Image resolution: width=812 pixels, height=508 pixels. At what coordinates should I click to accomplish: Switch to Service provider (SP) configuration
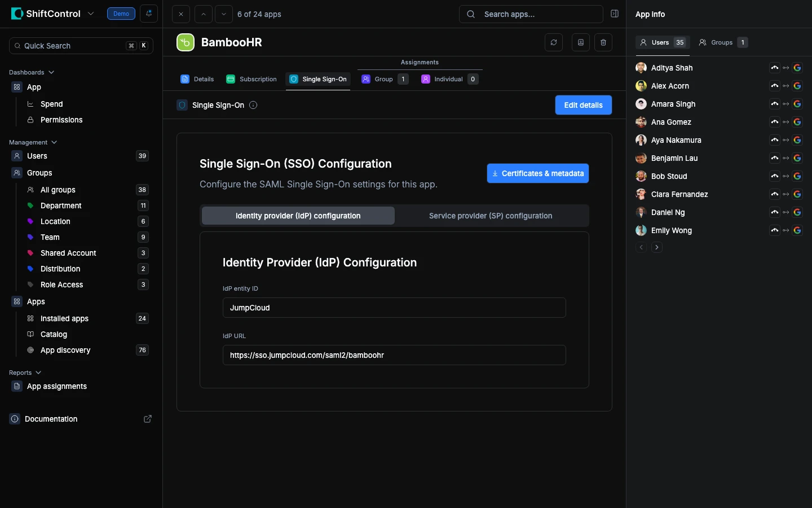(x=490, y=216)
